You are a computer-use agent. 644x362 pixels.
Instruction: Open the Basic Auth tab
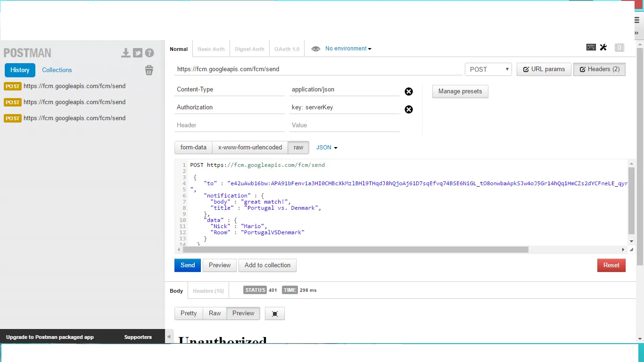[211, 49]
